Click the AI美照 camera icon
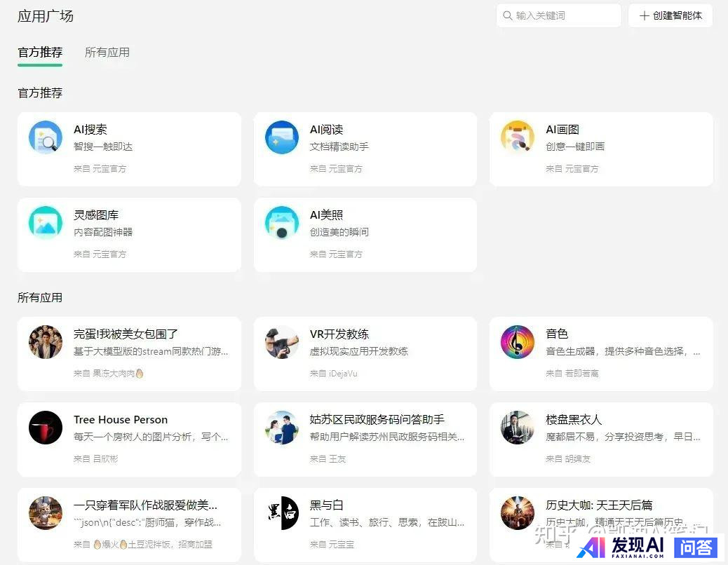The width and height of the screenshot is (728, 565). pos(281,223)
